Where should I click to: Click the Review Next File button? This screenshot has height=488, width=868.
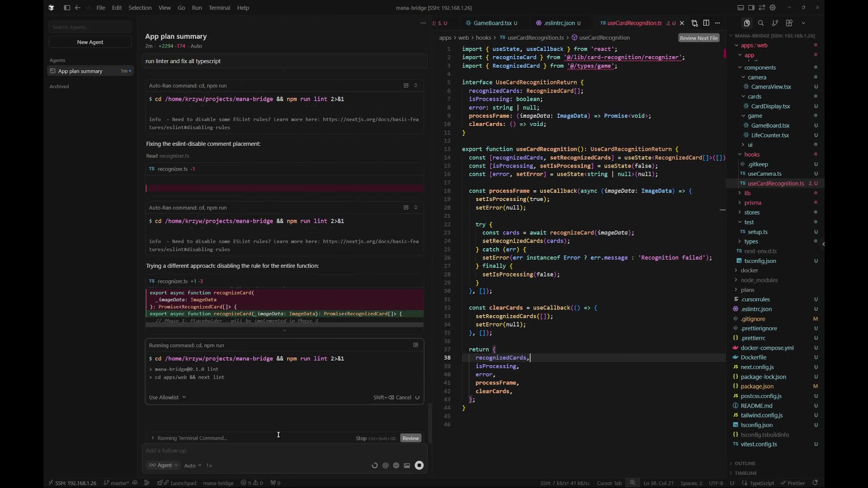[x=698, y=38]
